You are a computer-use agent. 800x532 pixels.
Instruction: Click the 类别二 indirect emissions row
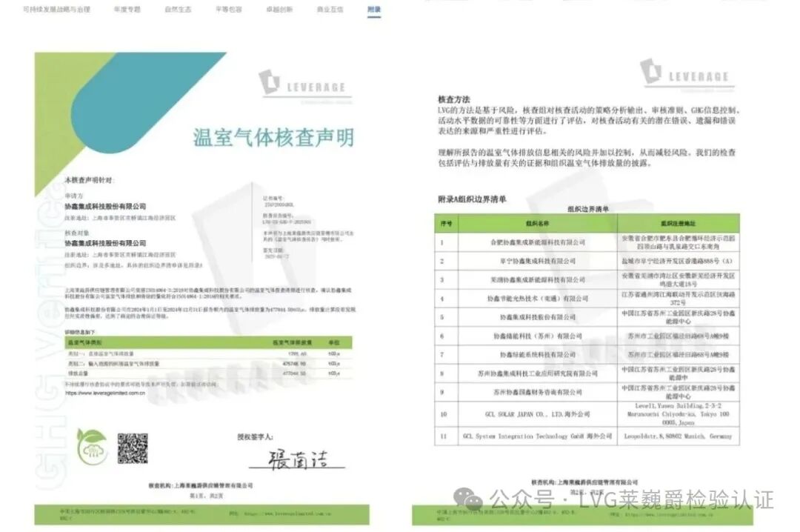(209, 364)
